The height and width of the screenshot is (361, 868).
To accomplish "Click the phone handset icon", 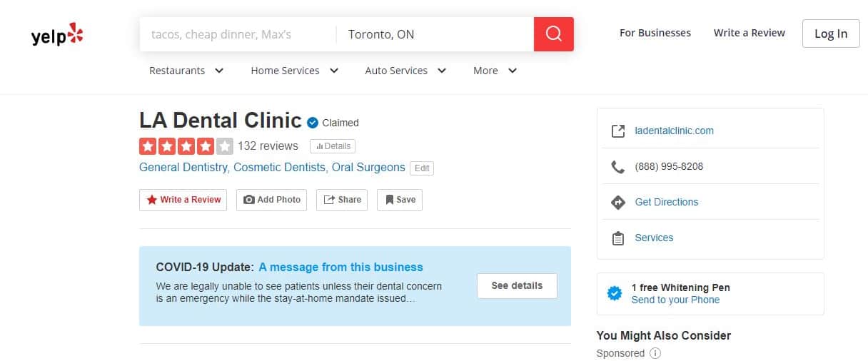I will click(x=618, y=167).
